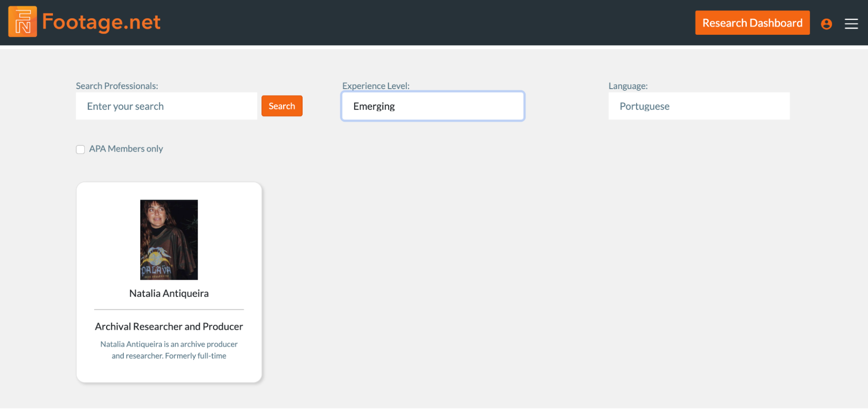Click the APA Members only label
Image resolution: width=868 pixels, height=411 pixels.
pos(126,149)
